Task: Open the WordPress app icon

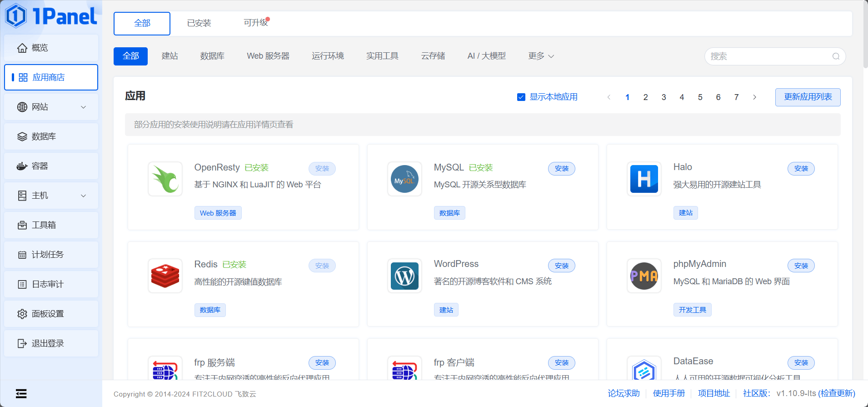Action: pos(404,276)
